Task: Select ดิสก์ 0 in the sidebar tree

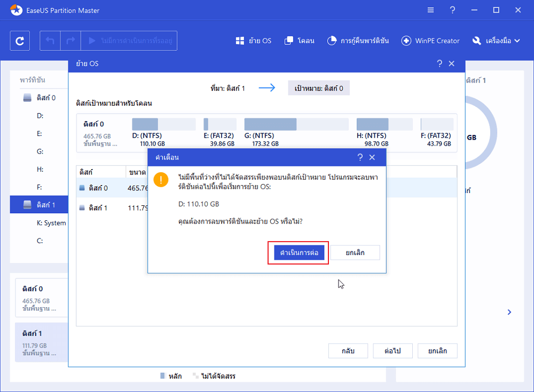Action: tap(46, 98)
